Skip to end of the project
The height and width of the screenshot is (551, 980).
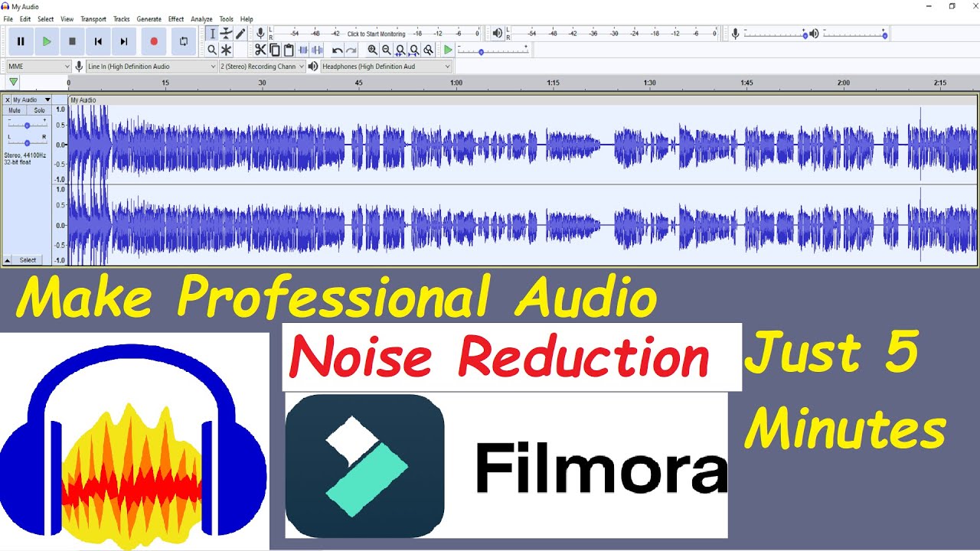[x=123, y=41]
